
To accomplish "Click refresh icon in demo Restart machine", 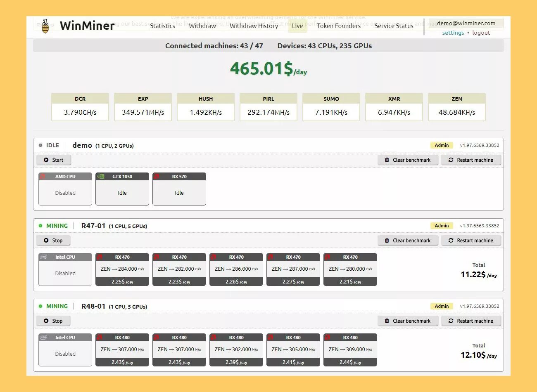I will click(451, 160).
